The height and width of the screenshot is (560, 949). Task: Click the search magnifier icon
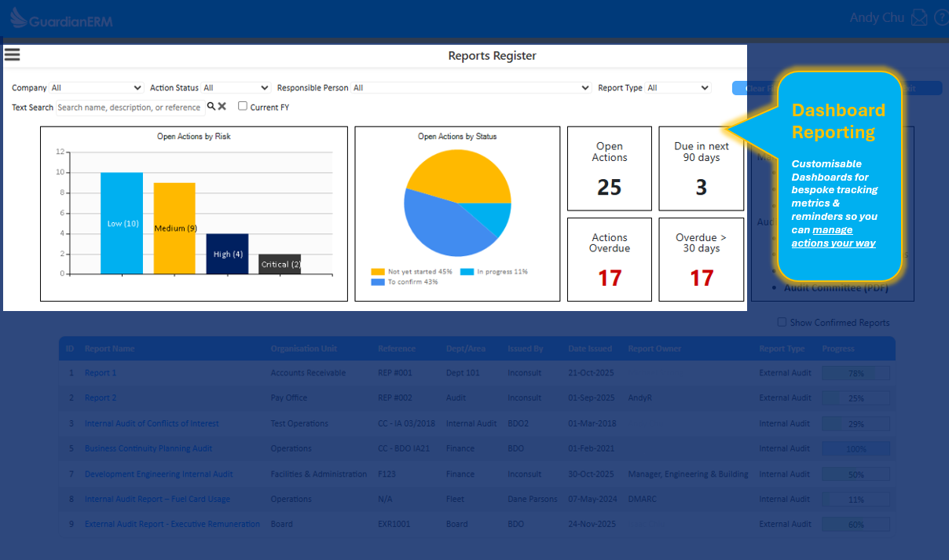pos(211,106)
